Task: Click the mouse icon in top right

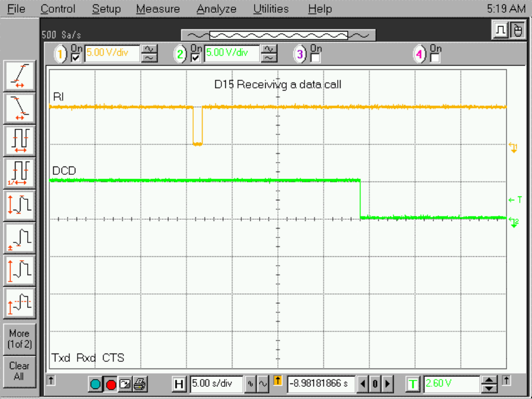Action: [x=518, y=30]
